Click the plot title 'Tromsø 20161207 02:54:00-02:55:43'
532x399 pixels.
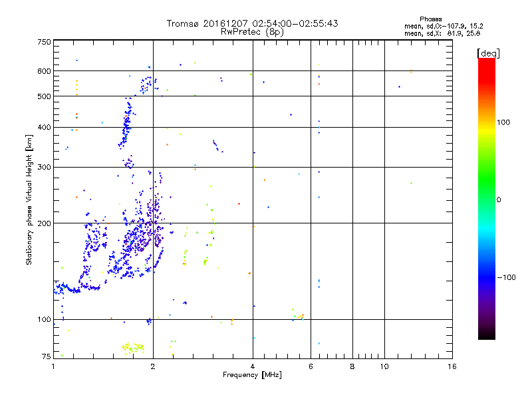tap(252, 23)
